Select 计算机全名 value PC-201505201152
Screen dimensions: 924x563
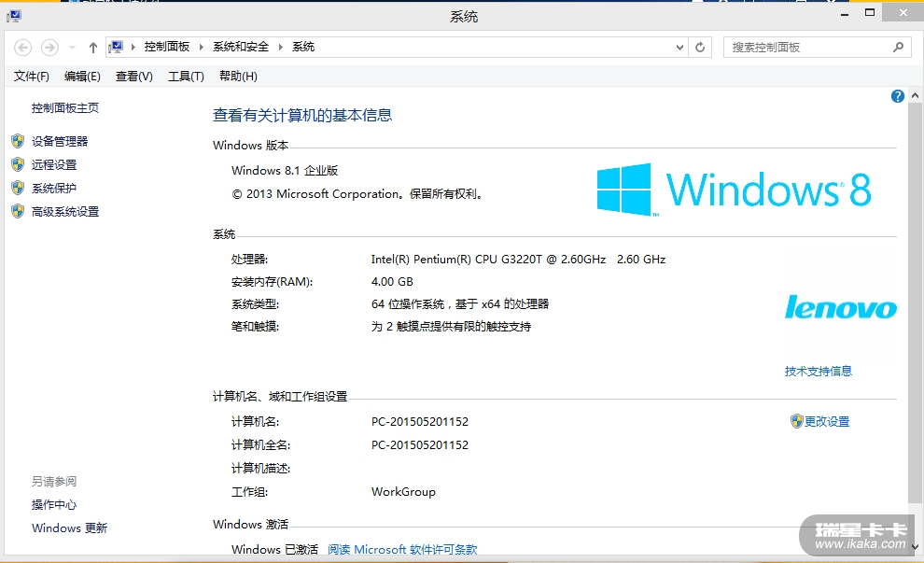420,445
